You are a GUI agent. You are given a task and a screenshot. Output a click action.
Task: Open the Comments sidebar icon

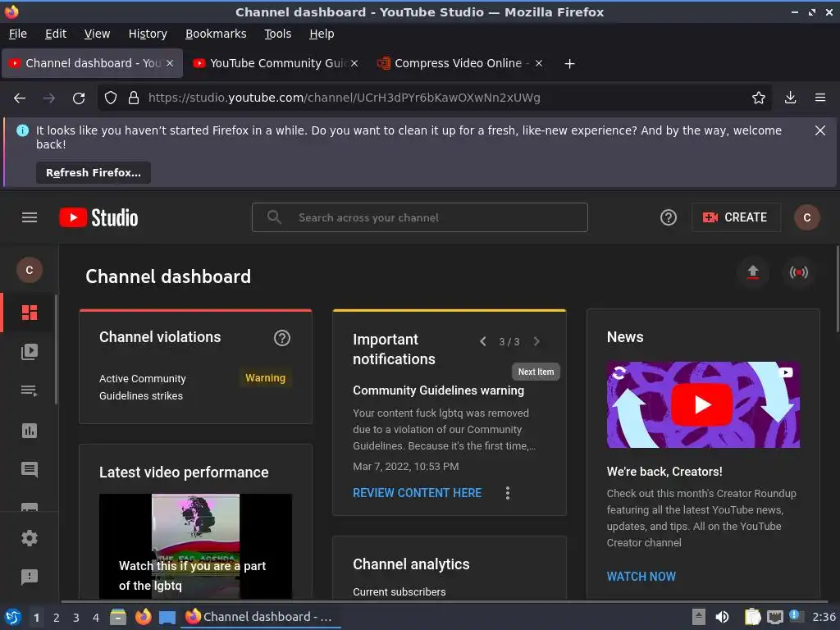click(x=30, y=469)
